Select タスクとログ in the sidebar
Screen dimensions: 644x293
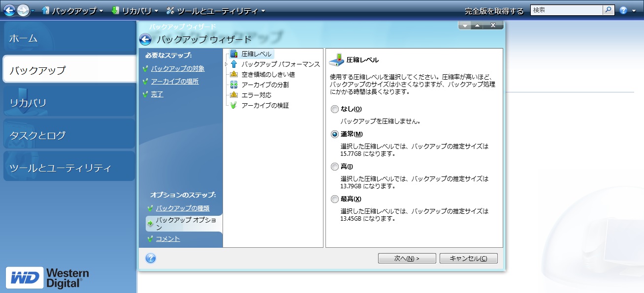(x=68, y=135)
